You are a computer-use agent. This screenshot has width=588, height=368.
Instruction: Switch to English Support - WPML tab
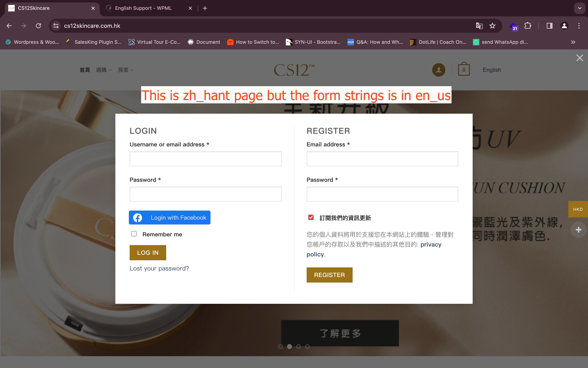click(x=148, y=8)
